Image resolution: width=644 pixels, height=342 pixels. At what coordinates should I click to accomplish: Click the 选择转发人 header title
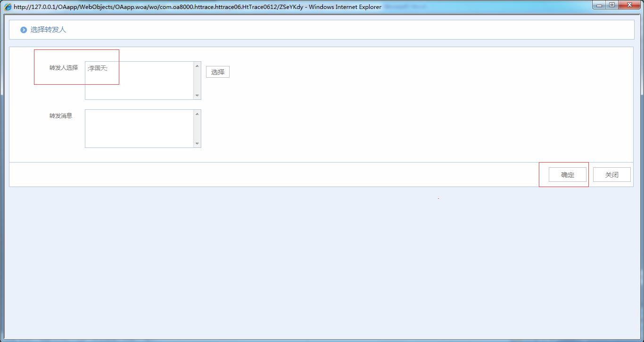pos(48,30)
